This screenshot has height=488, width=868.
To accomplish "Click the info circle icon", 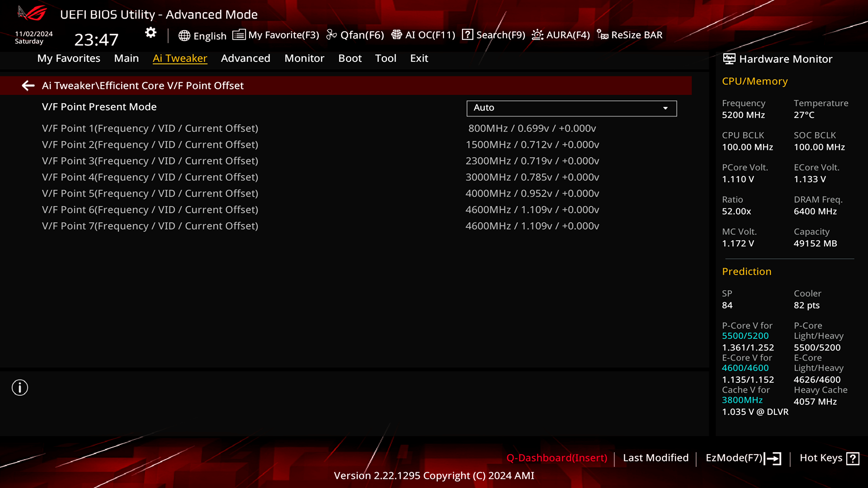I will 20,388.
